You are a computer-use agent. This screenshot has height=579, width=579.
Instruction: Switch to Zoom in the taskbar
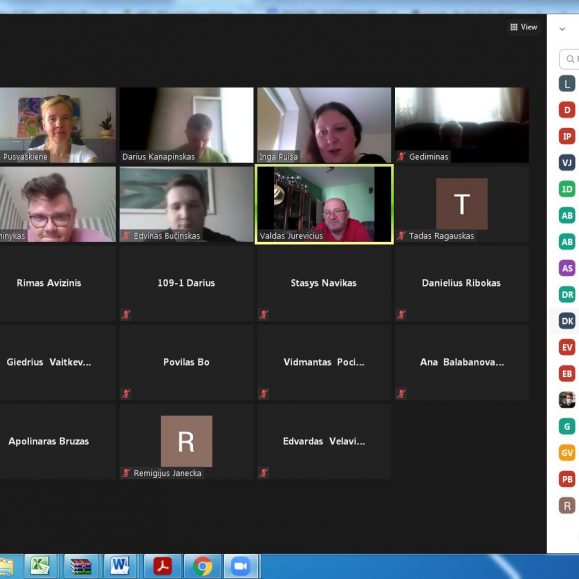pos(241,566)
